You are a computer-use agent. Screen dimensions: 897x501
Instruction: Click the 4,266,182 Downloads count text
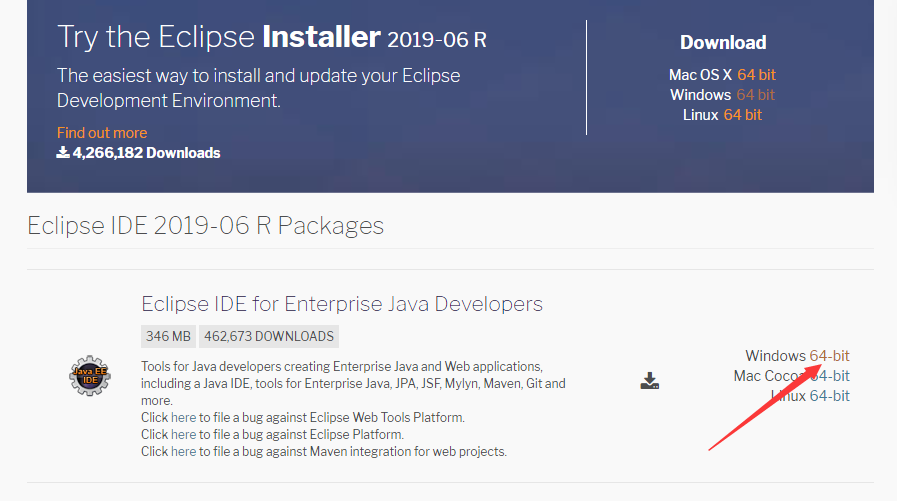click(146, 153)
